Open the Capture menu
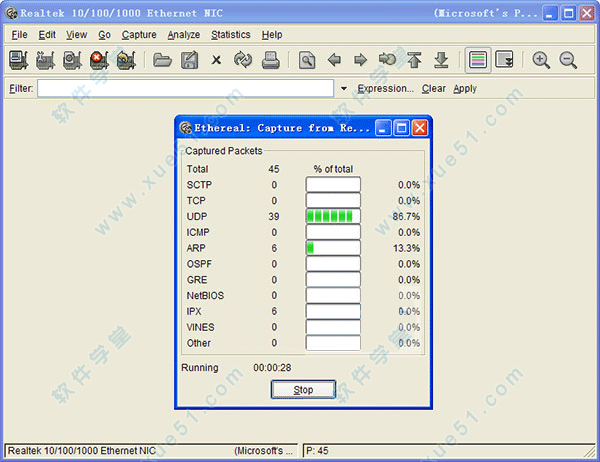The width and height of the screenshot is (600, 462). point(139,35)
